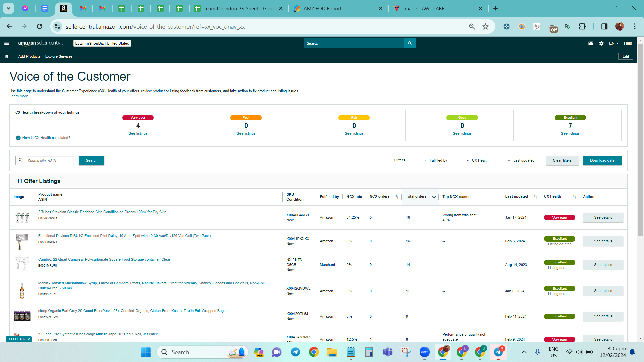Open File Explorer from the taskbar

pos(332,352)
